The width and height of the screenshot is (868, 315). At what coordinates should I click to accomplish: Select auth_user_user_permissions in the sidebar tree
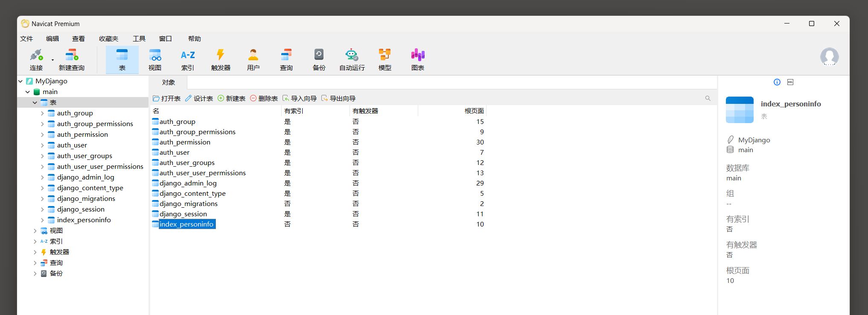100,167
